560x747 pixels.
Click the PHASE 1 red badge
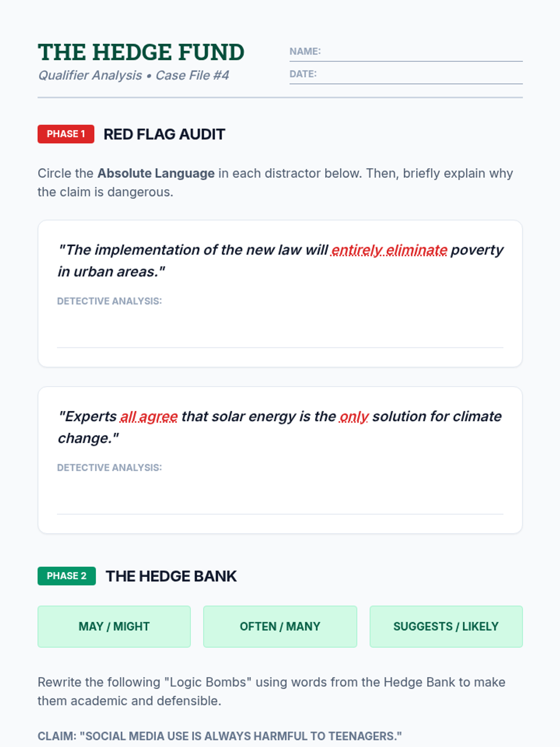tap(66, 134)
